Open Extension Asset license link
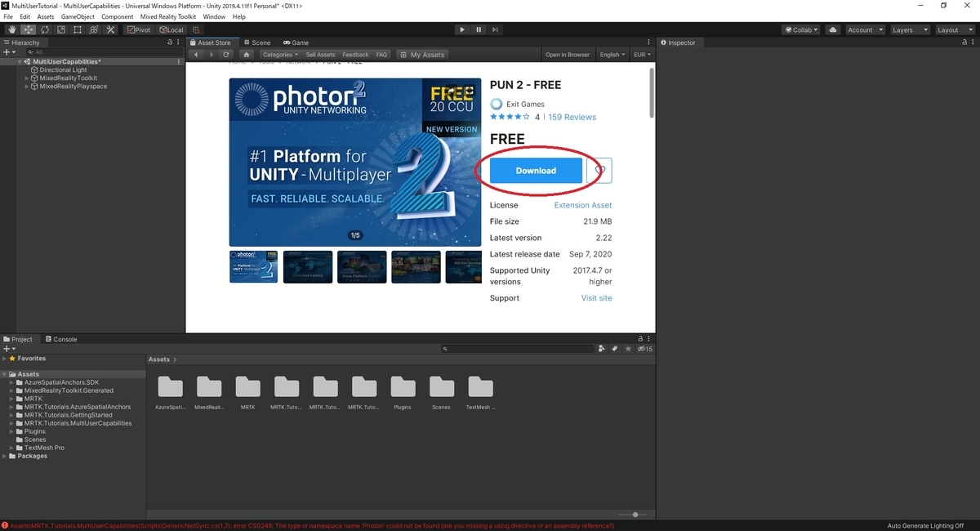The image size is (980, 531). point(582,205)
